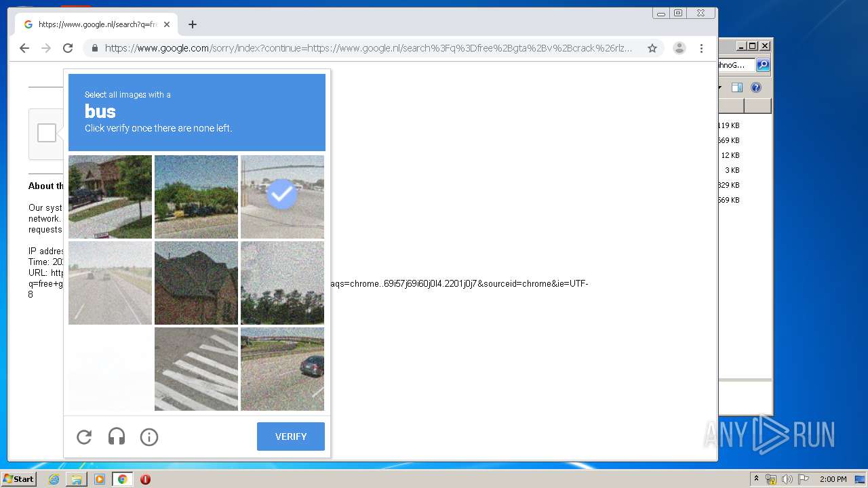Screen dimensions: 868x488
Task: Select the Google search browser tab
Action: click(96, 24)
